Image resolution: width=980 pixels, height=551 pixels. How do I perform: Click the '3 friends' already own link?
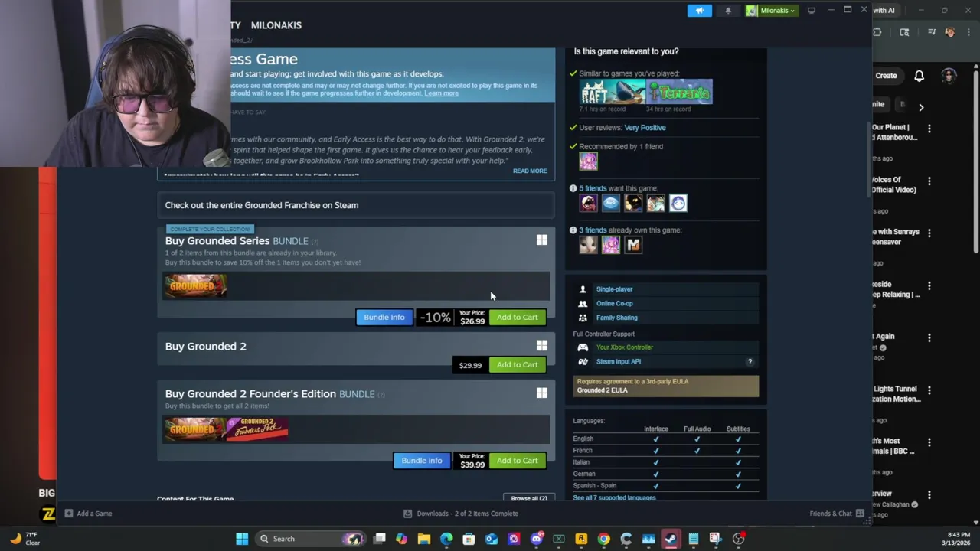[x=592, y=230]
